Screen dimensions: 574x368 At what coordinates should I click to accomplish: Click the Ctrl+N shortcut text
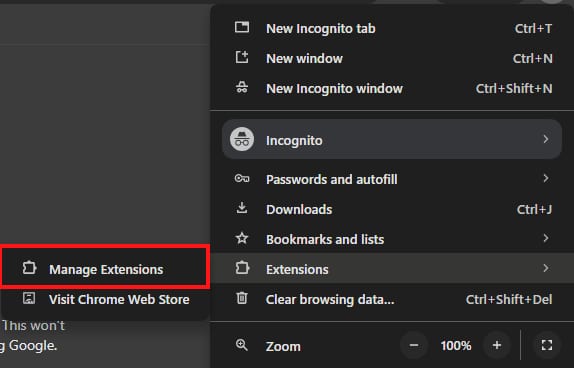coord(533,58)
